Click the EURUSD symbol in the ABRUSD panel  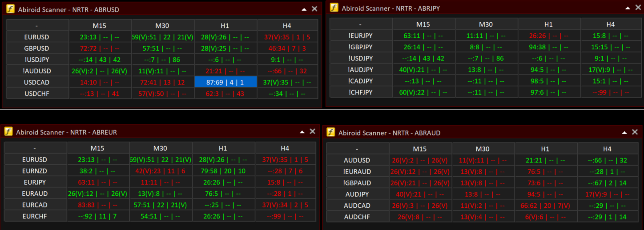tap(38, 37)
